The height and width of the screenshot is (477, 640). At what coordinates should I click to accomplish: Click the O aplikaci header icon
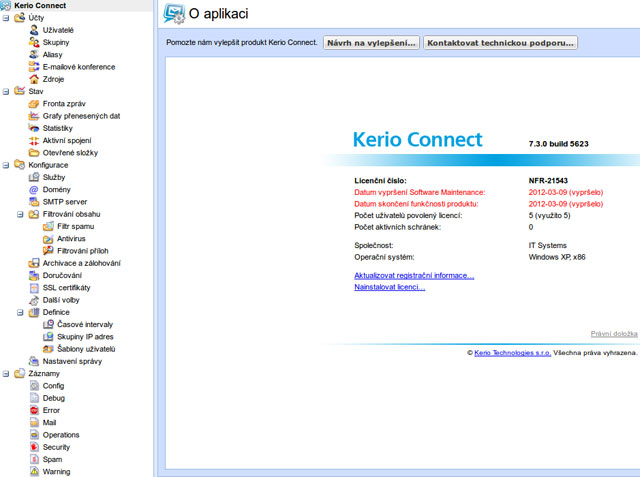[x=173, y=13]
